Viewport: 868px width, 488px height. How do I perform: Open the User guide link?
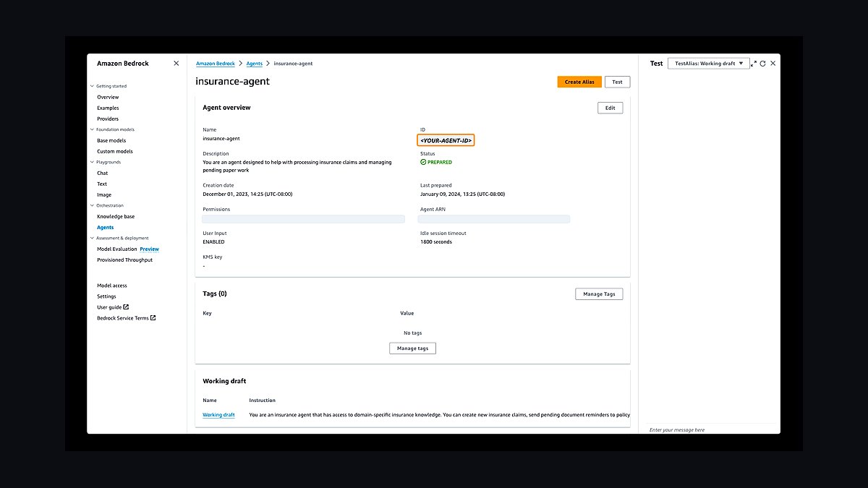109,307
